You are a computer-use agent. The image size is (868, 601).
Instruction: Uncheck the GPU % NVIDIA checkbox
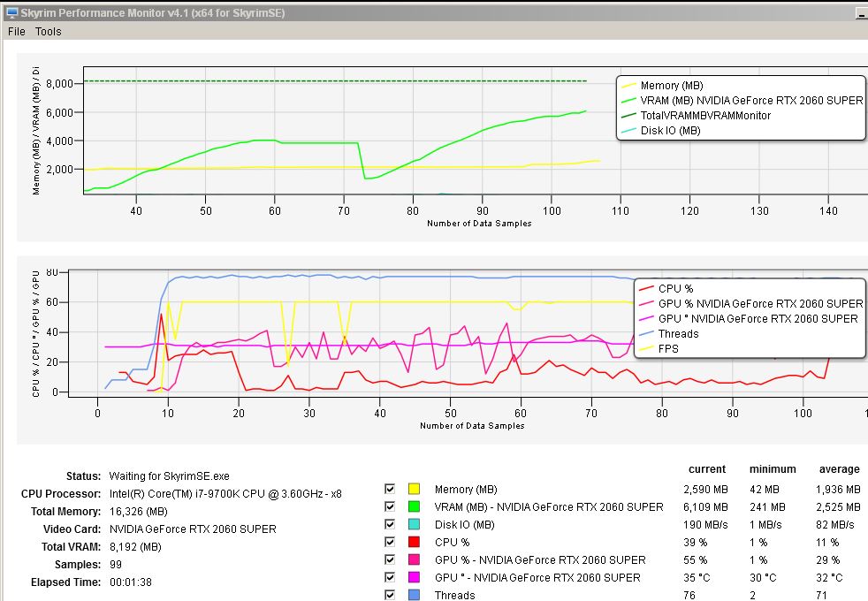click(390, 560)
